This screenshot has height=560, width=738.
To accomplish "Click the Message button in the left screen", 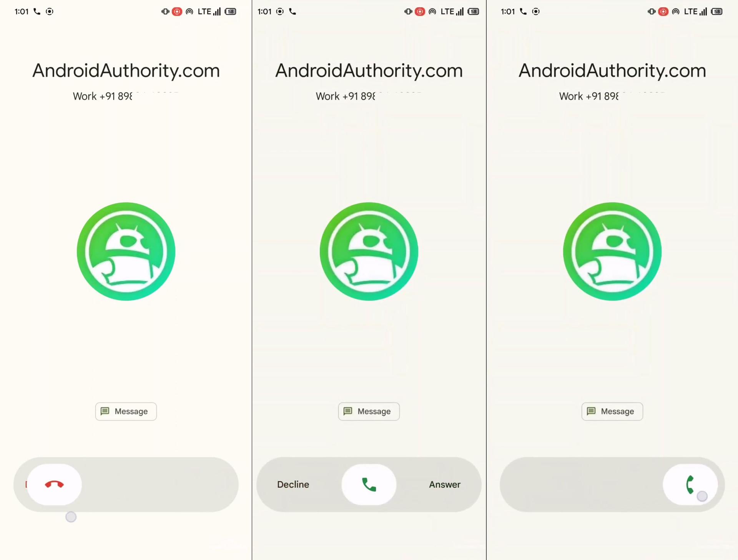I will tap(126, 411).
